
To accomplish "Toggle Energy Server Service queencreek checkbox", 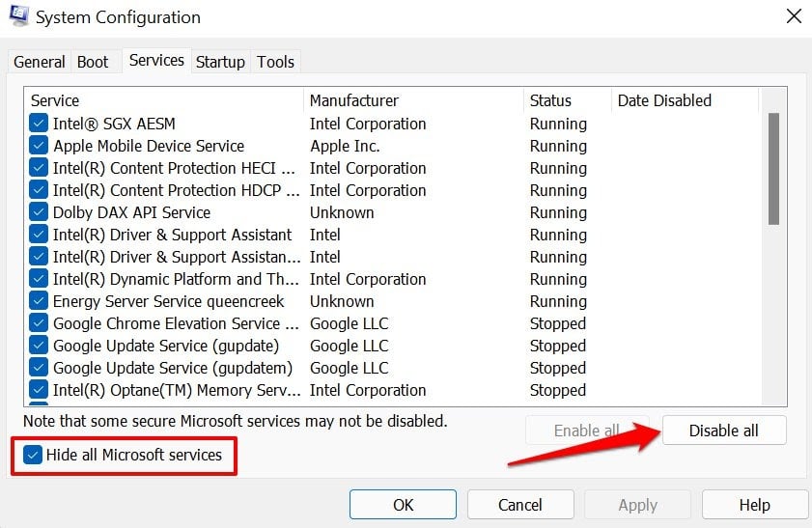I will pyautogui.click(x=39, y=301).
